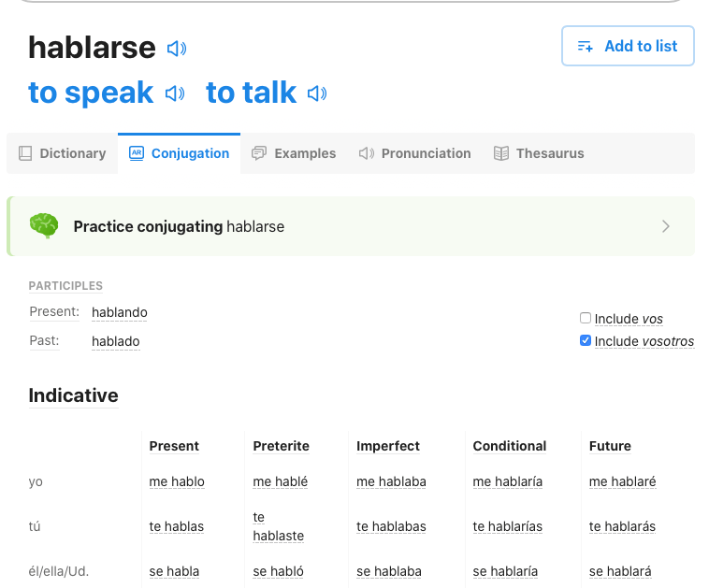Open the Thesaurus tab
Image resolution: width=709 pixels, height=588 pixels.
549,153
